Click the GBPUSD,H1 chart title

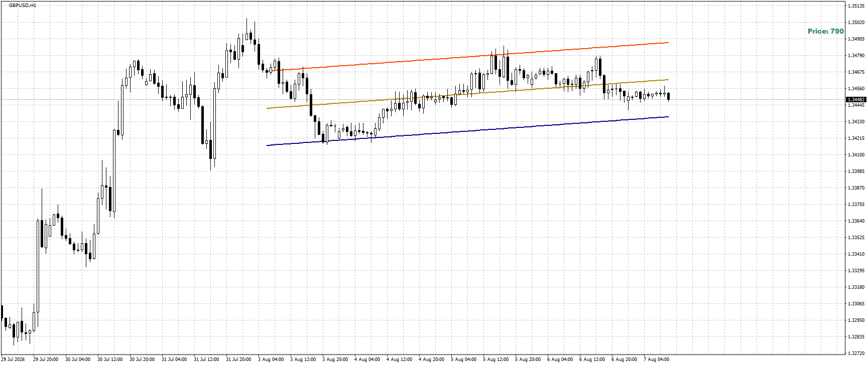(23, 6)
